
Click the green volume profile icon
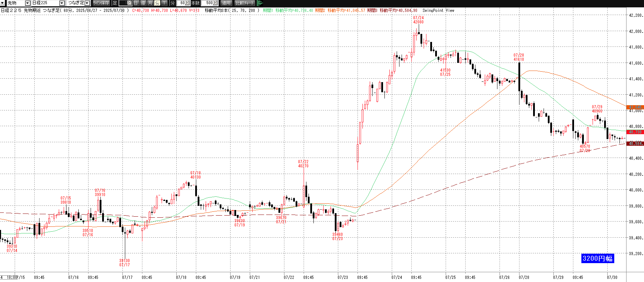pos(260,3)
